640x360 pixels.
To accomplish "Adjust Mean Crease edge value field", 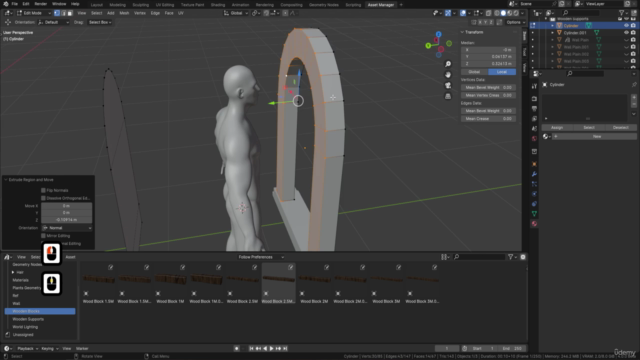I will click(489, 119).
